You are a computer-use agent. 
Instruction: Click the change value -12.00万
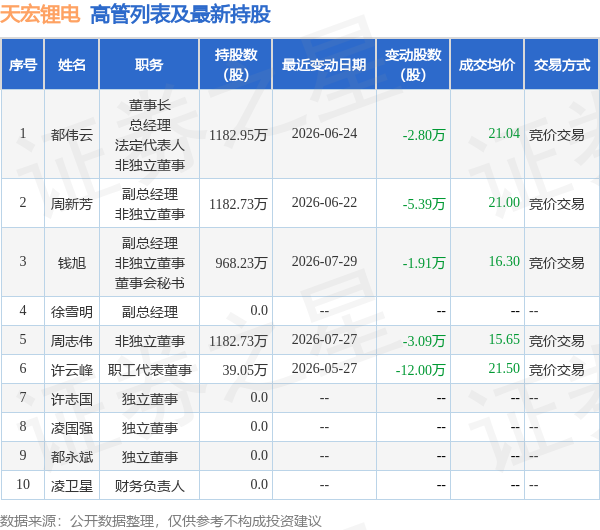click(421, 370)
